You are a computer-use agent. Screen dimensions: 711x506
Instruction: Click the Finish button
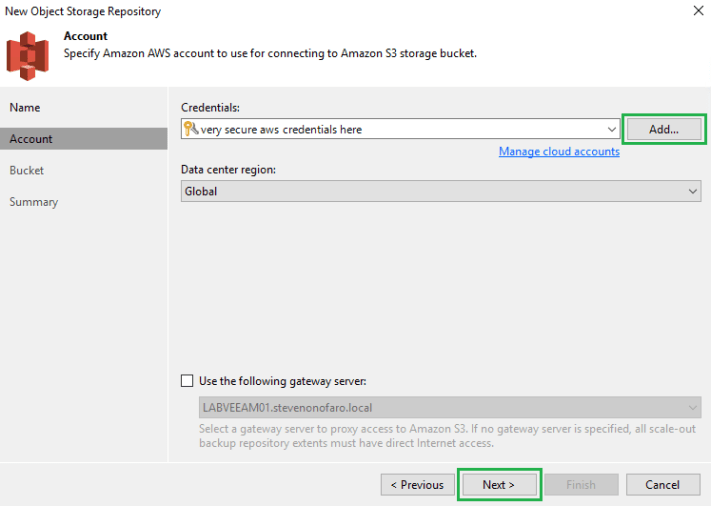click(x=581, y=485)
